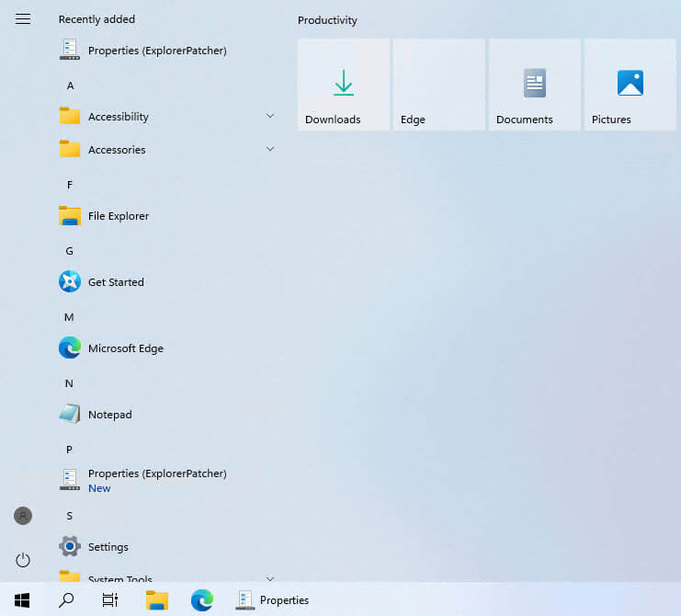Open the Properties (ExplorerPatcher) entry marked New
The image size is (681, 616).
167,481
